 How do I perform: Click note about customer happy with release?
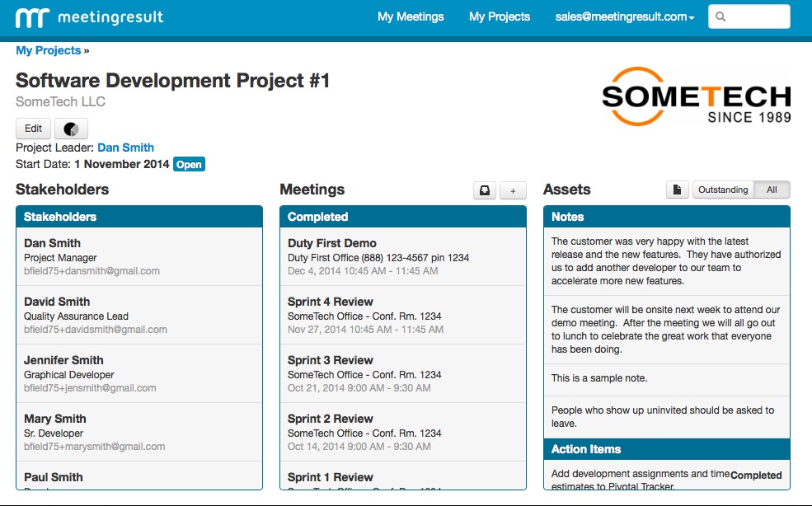[x=666, y=261]
